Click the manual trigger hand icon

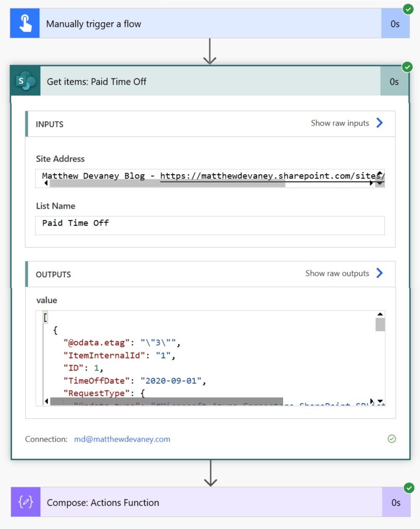click(24, 24)
